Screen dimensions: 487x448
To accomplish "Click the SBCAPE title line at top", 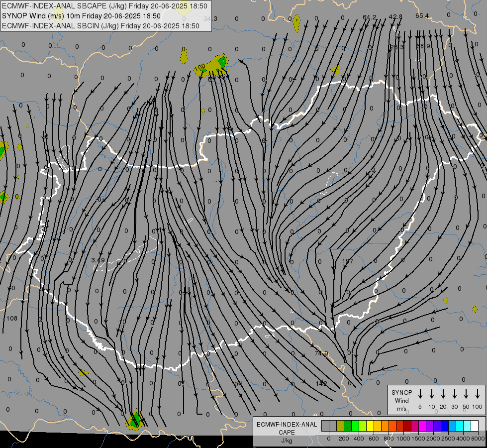I will point(104,6).
